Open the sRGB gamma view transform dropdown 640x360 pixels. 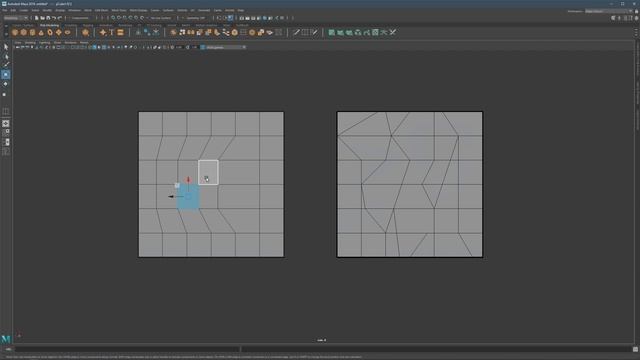(x=226, y=47)
